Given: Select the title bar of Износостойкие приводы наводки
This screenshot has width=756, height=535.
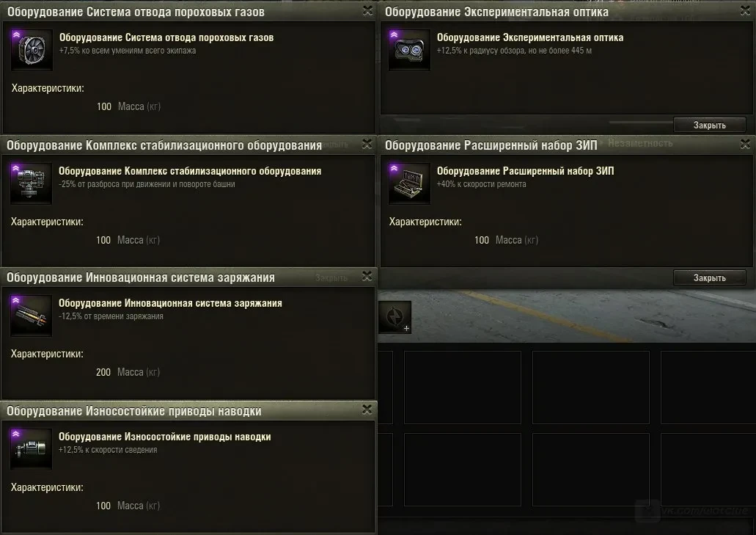Looking at the screenshot, I should [x=189, y=411].
